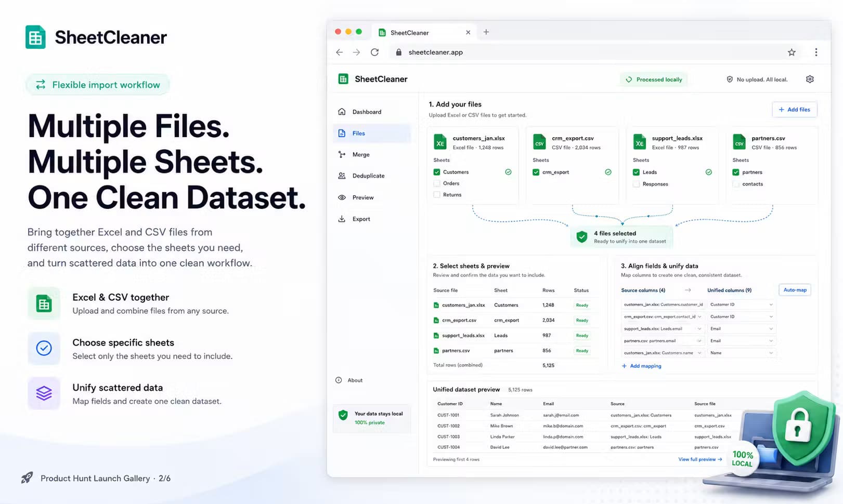This screenshot has height=504, width=843.
Task: Open the browser three-dot menu
Action: [816, 52]
